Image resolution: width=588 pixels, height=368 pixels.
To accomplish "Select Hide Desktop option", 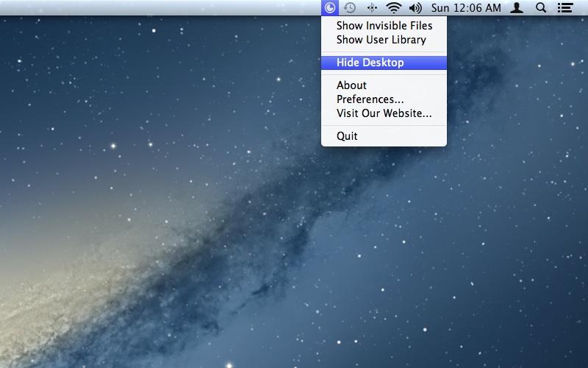I will click(370, 63).
